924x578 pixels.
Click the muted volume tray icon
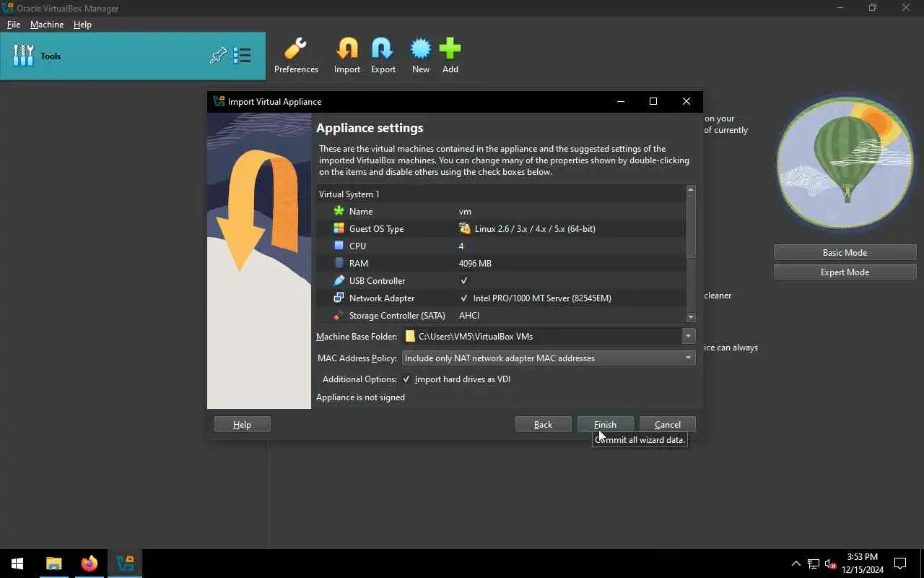[x=830, y=564]
